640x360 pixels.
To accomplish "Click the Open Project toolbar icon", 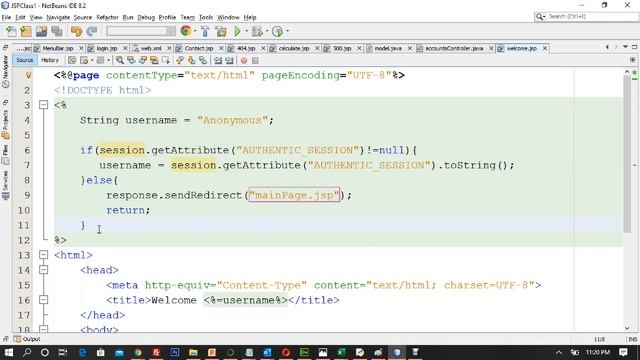I will point(41,31).
